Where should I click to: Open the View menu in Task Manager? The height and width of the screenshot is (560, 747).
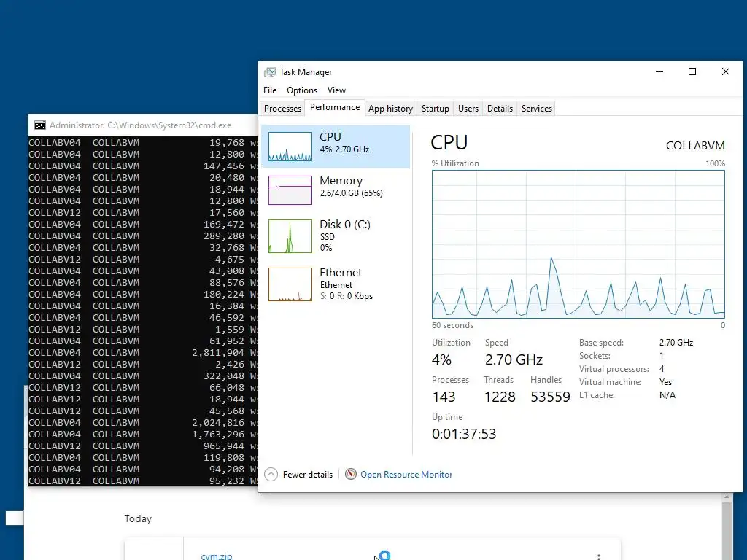[x=336, y=90]
